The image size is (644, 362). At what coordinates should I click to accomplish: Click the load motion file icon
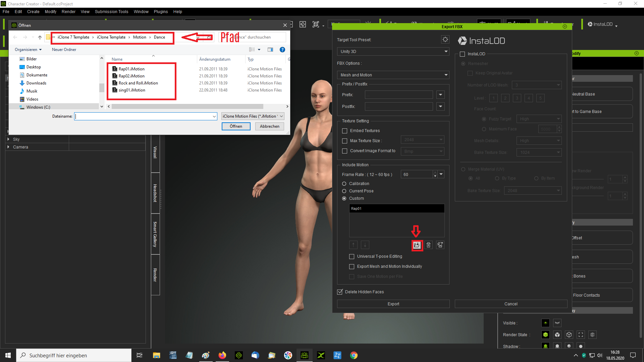(417, 245)
